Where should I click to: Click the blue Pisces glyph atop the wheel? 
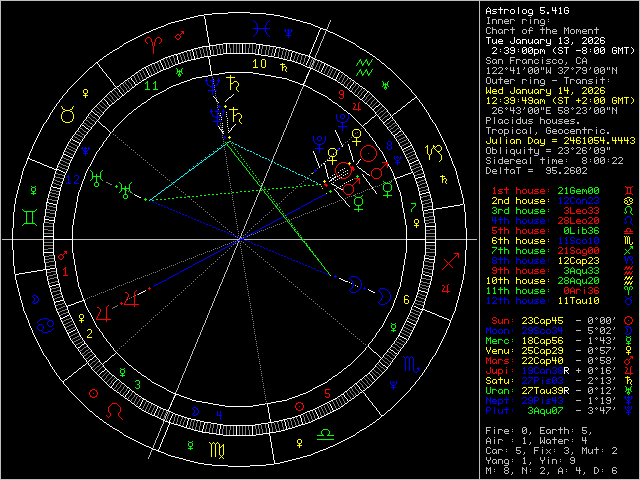click(260, 29)
